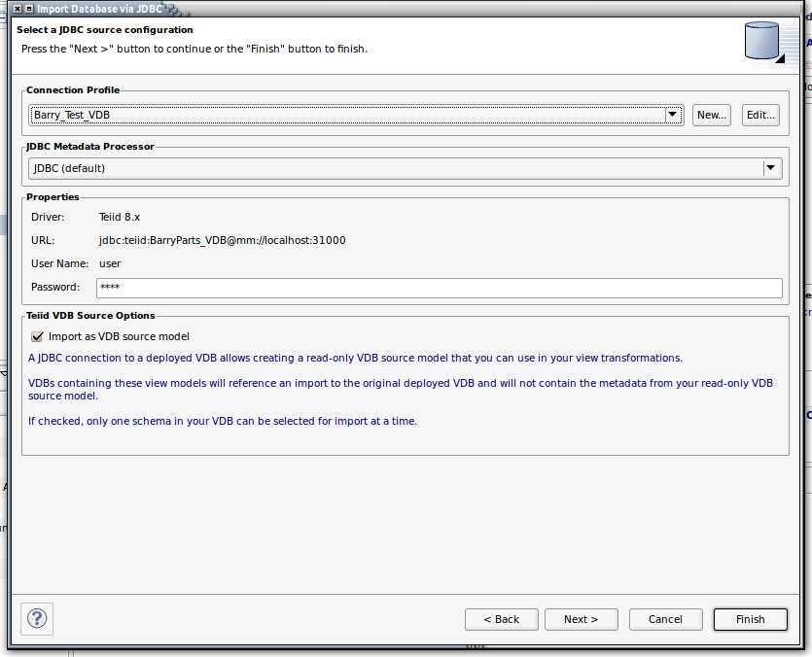Click the JDBC URL value text
Viewport: 812px width, 657px height.
(222, 240)
